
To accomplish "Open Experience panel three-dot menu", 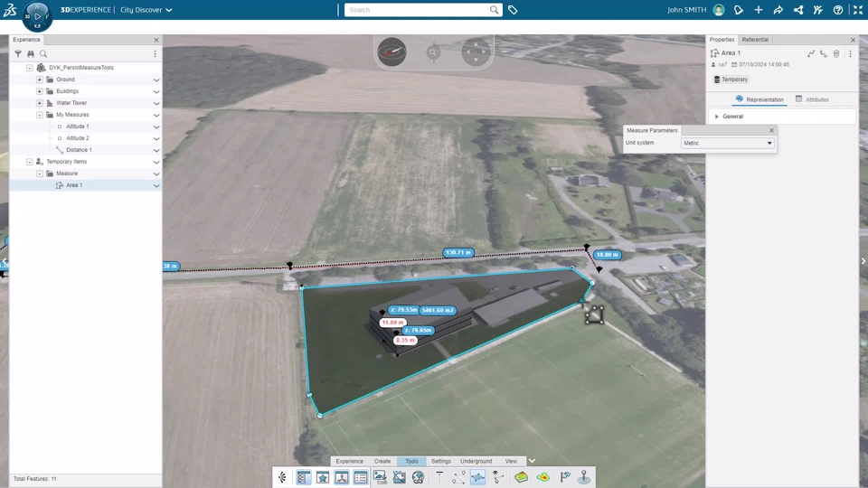I will pyautogui.click(x=155, y=53).
